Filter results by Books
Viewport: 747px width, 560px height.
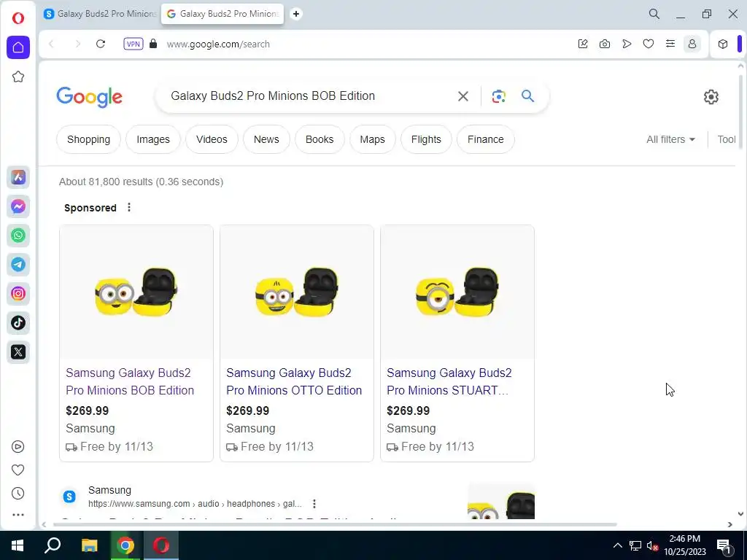(x=320, y=139)
